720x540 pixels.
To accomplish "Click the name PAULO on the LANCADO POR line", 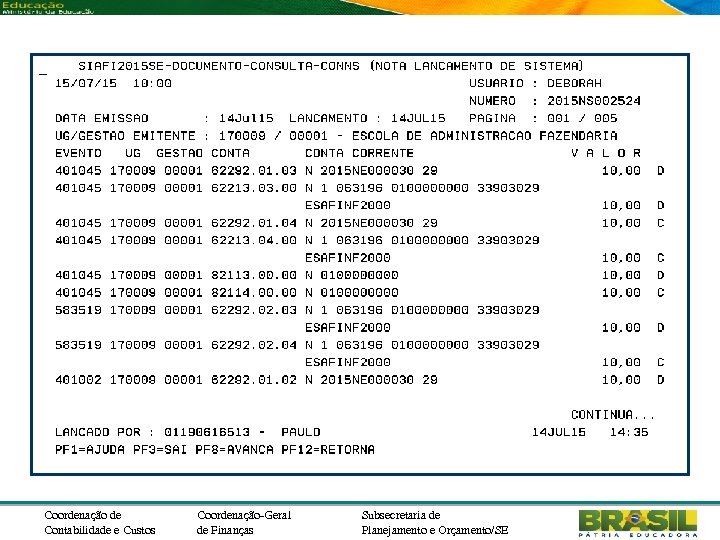I will pyautogui.click(x=301, y=432).
